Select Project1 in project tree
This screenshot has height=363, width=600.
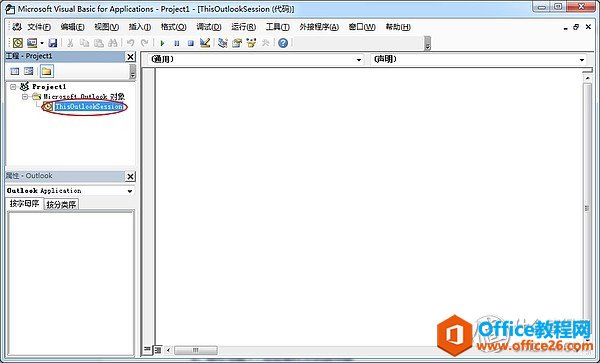[x=49, y=87]
